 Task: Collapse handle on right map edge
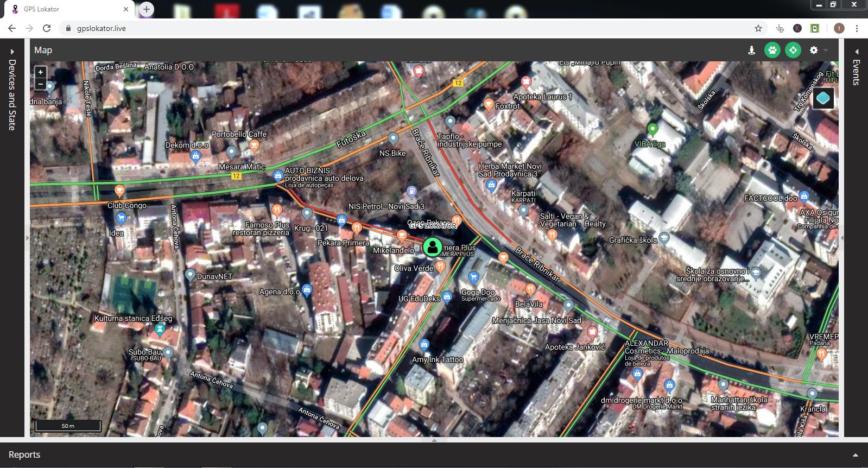(842, 238)
